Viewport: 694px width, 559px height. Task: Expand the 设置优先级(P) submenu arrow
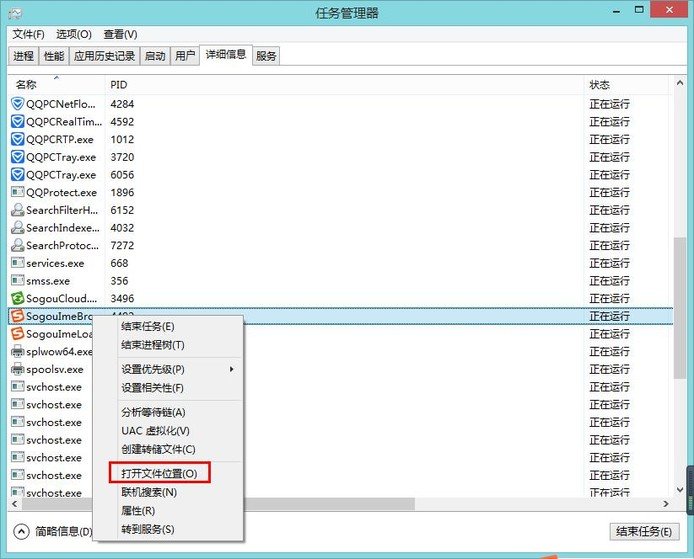[231, 369]
